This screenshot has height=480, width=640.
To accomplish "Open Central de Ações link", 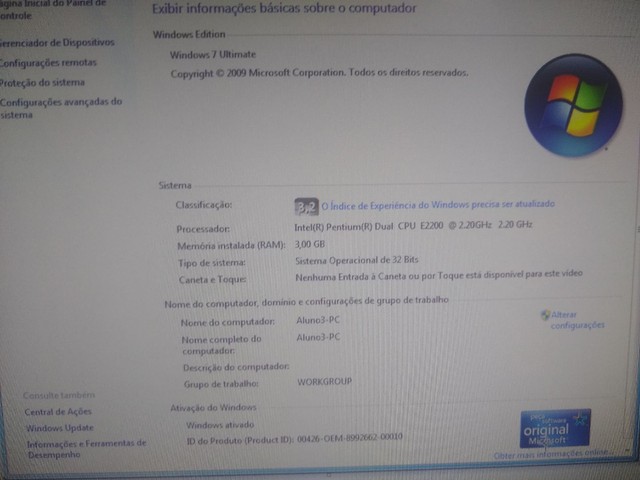I will pos(58,412).
